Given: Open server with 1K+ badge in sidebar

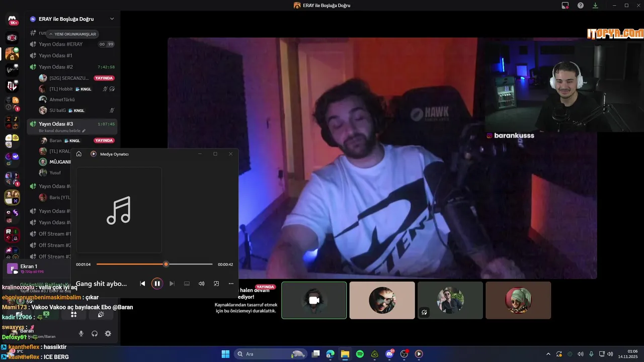Looking at the screenshot, I should (12, 20).
